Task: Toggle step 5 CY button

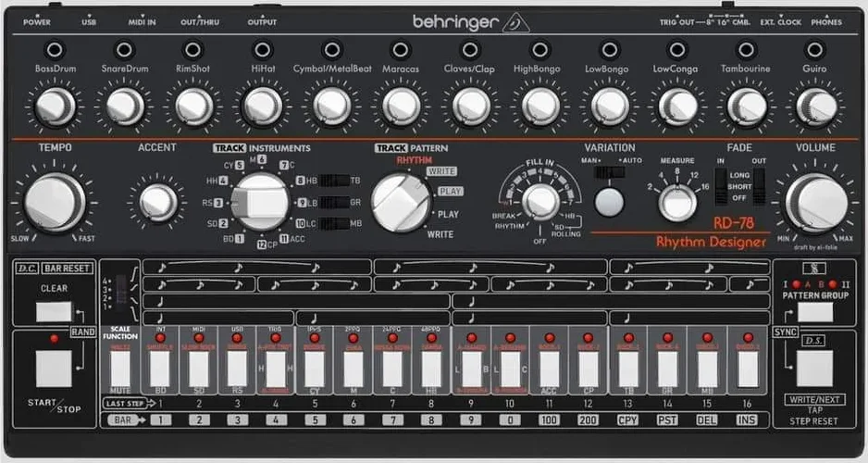Action: (x=315, y=369)
